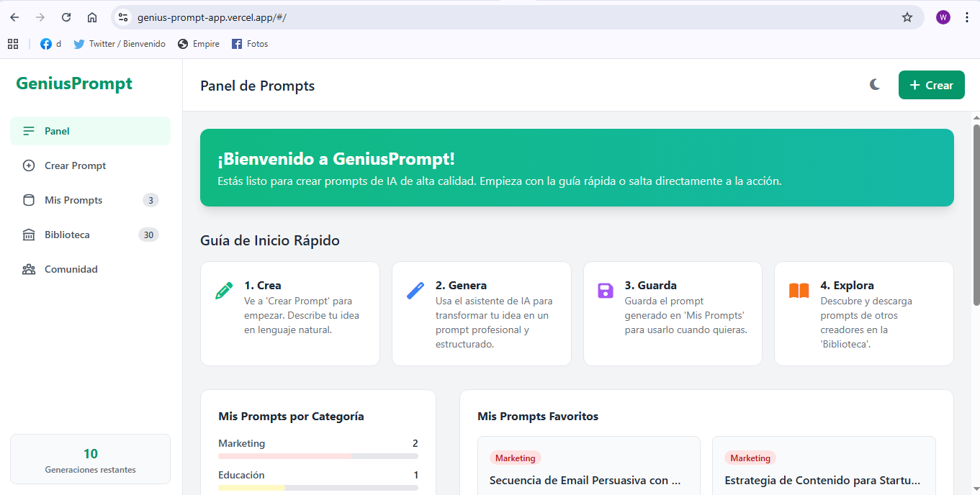Open the browser apps grid shortcut
Viewport: 980px width, 495px height.
[x=13, y=44]
